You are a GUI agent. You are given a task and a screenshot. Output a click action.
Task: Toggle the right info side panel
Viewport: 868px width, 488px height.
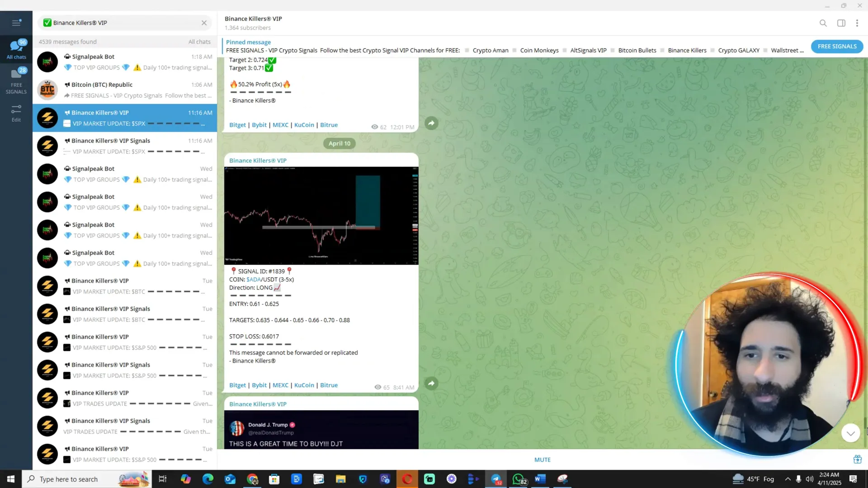(x=841, y=23)
